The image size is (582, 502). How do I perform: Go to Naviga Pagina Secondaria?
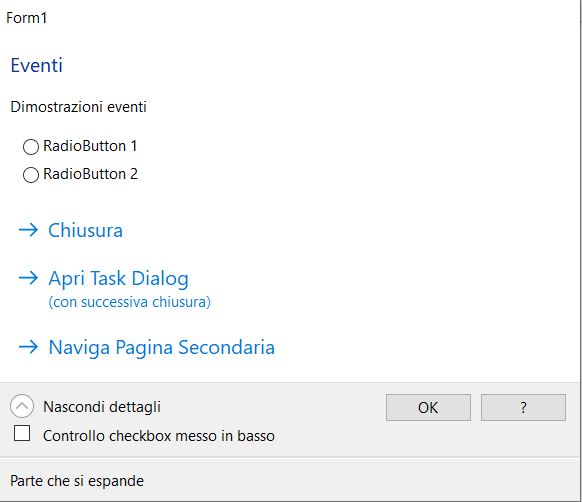161,348
